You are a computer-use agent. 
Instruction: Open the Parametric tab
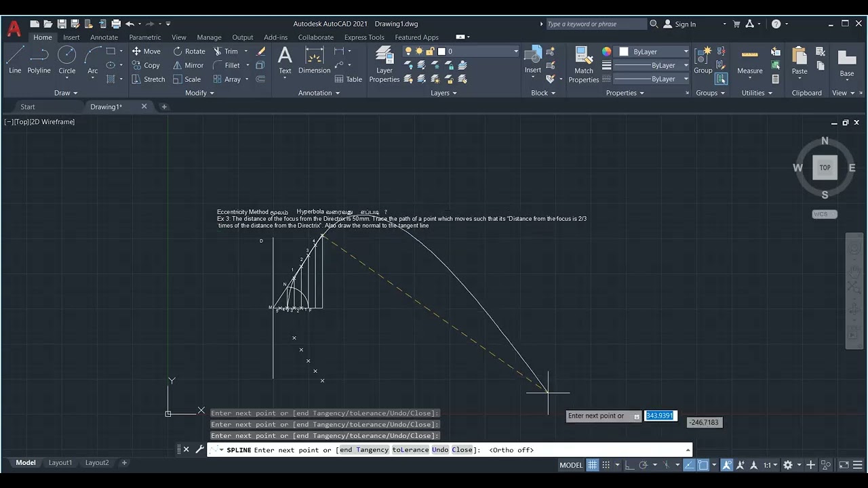tap(145, 37)
